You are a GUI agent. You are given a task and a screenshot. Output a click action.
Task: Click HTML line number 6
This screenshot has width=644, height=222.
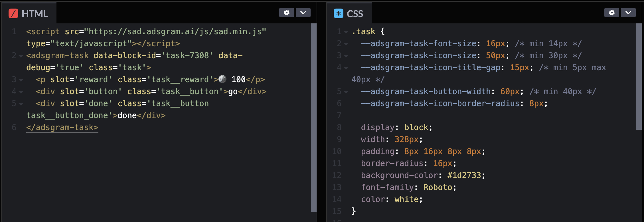pos(14,127)
